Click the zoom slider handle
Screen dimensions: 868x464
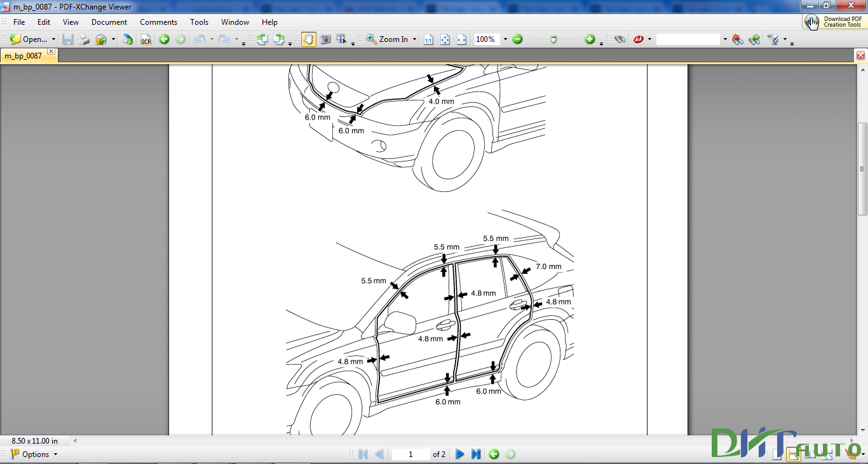point(553,39)
